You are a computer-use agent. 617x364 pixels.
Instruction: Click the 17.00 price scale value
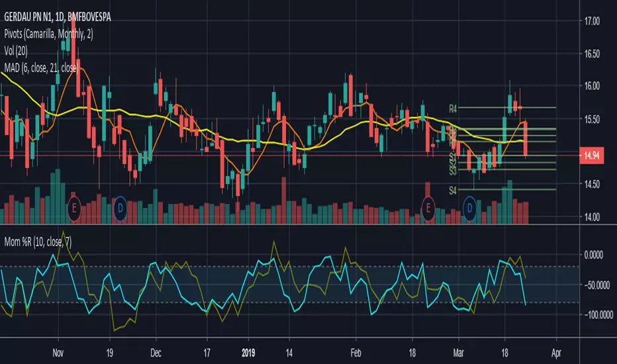pyautogui.click(x=593, y=21)
